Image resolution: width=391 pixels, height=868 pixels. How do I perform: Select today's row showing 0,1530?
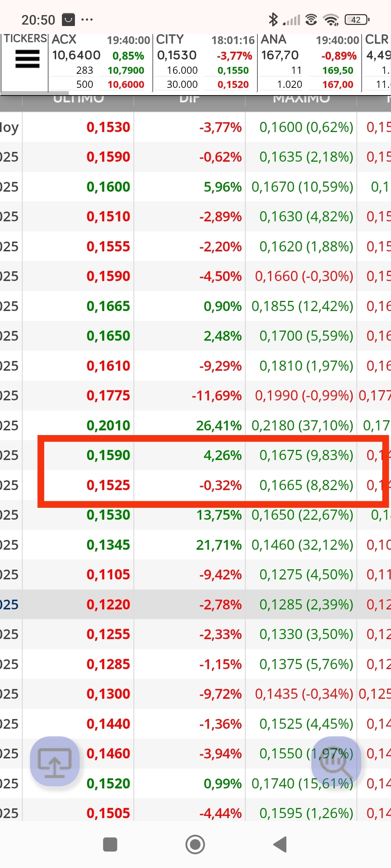coord(195,127)
